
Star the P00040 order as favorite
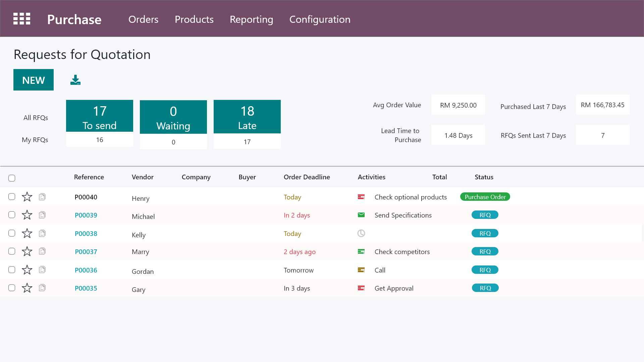27,197
